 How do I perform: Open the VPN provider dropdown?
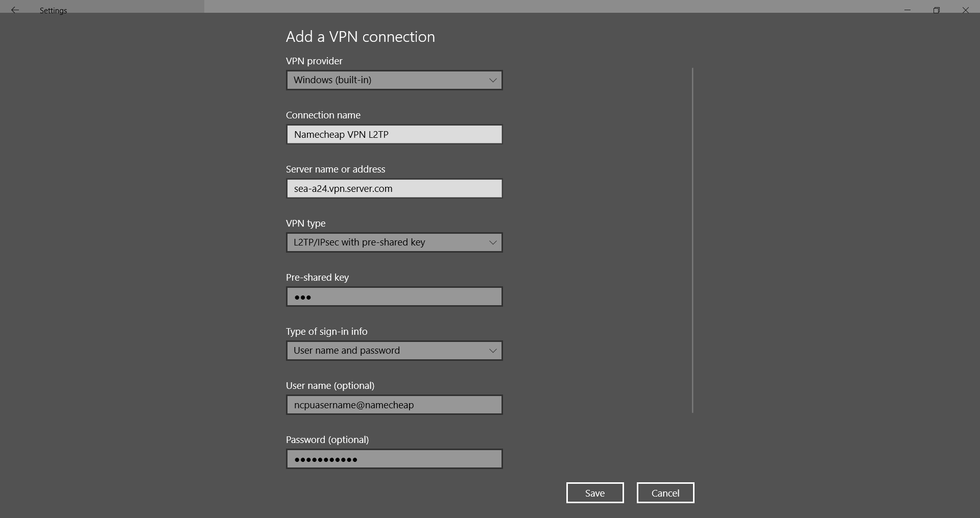(394, 80)
